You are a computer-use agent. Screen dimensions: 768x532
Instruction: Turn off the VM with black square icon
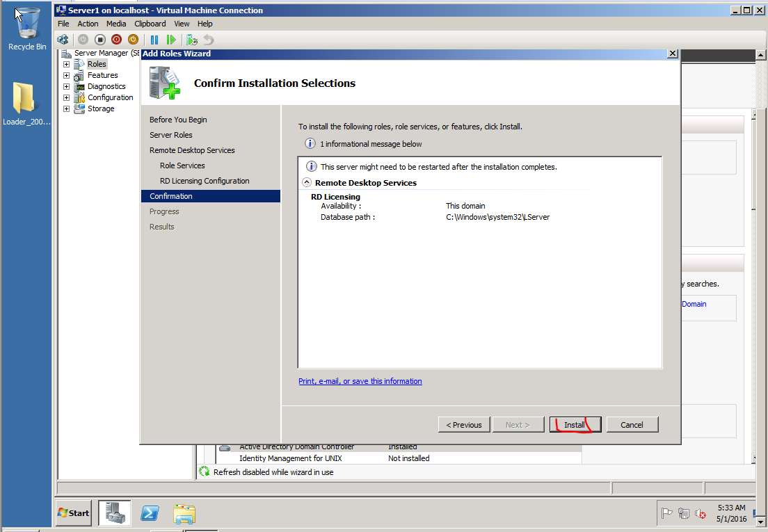point(100,40)
